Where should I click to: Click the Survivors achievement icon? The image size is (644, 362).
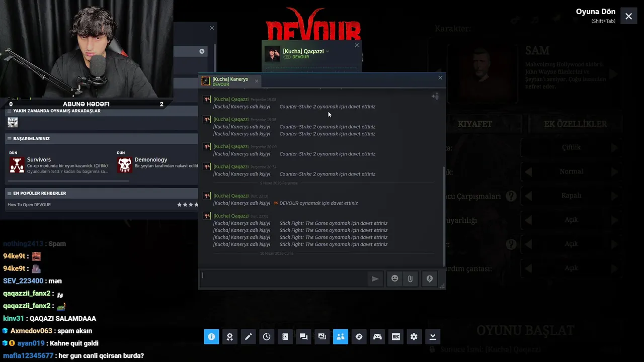point(17,165)
